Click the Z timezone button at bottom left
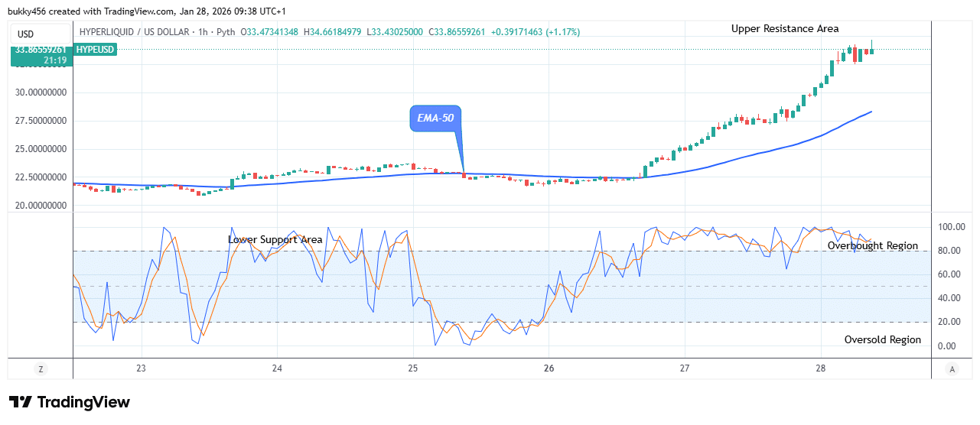This screenshot has height=425, width=980. 41,369
